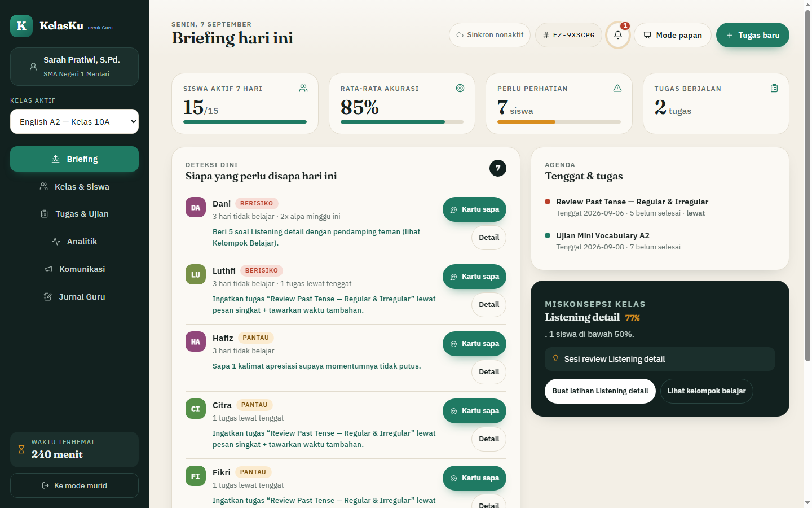View Detail for Luthfi
The height and width of the screenshot is (508, 812).
pyautogui.click(x=489, y=305)
